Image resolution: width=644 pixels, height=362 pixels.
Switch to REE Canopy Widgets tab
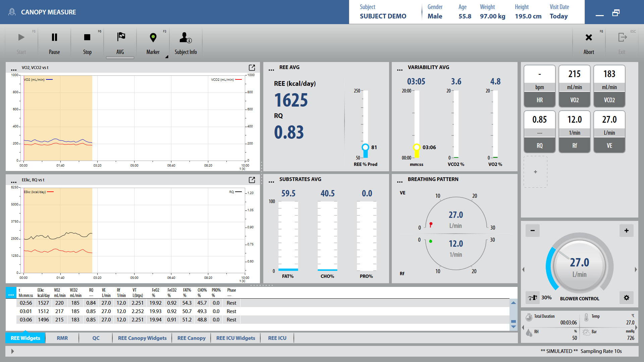142,338
